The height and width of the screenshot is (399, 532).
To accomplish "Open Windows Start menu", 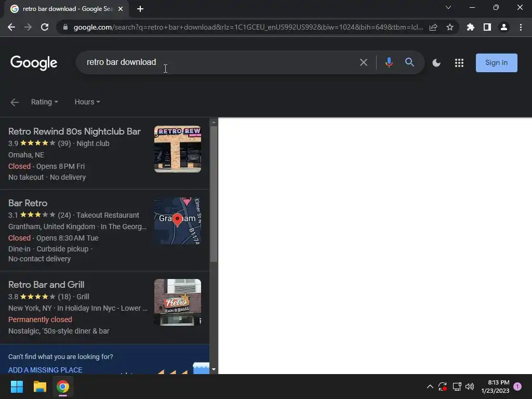I will (17, 387).
